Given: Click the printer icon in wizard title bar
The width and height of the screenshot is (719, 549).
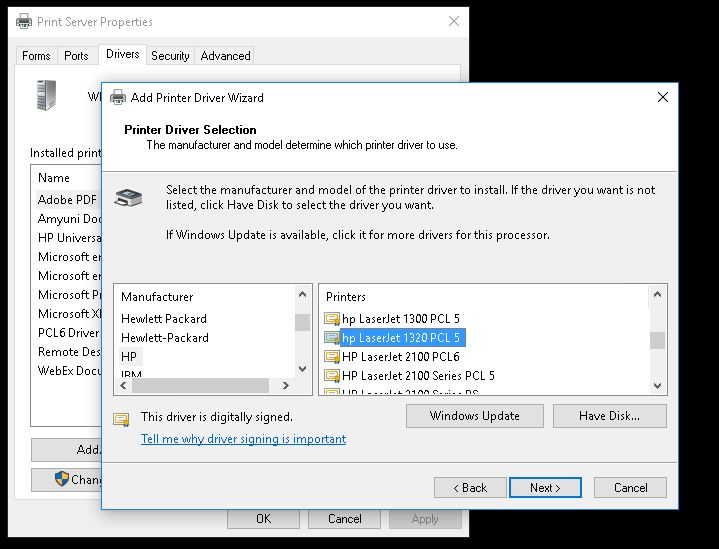Looking at the screenshot, I should tap(118, 97).
